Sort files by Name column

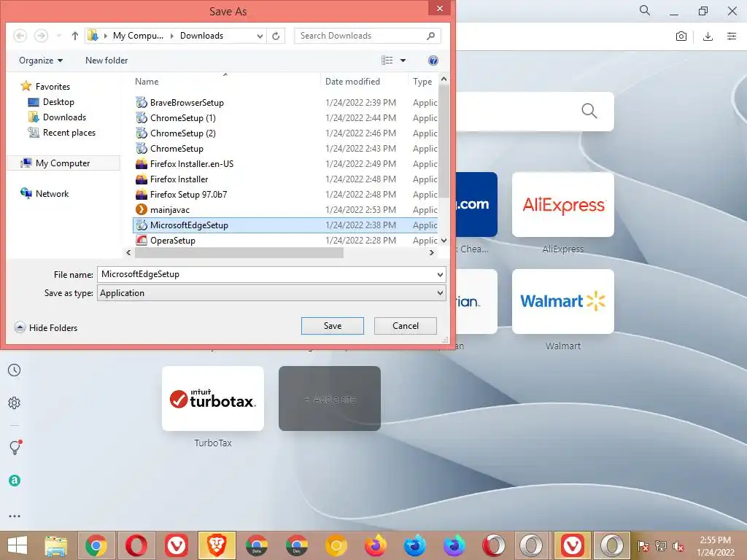click(x=147, y=82)
